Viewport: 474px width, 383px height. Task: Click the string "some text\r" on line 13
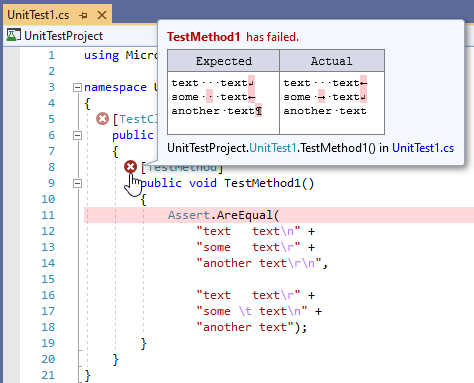click(248, 247)
